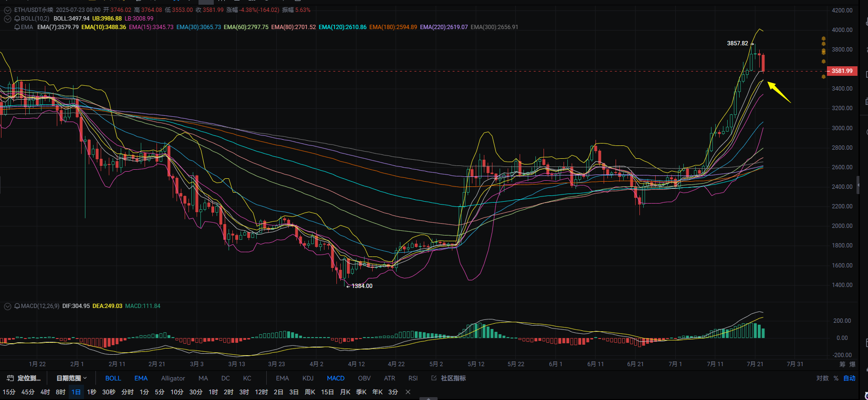The image size is (868, 400).
Task: Click the current price tag 3581.99
Action: coord(842,71)
